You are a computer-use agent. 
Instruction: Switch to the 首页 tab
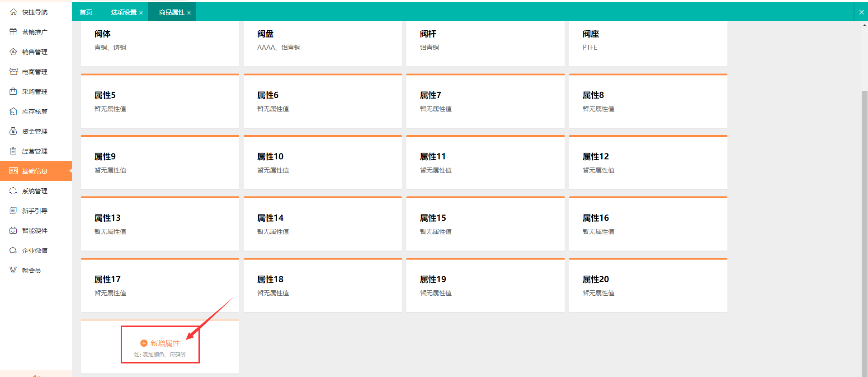(86, 12)
